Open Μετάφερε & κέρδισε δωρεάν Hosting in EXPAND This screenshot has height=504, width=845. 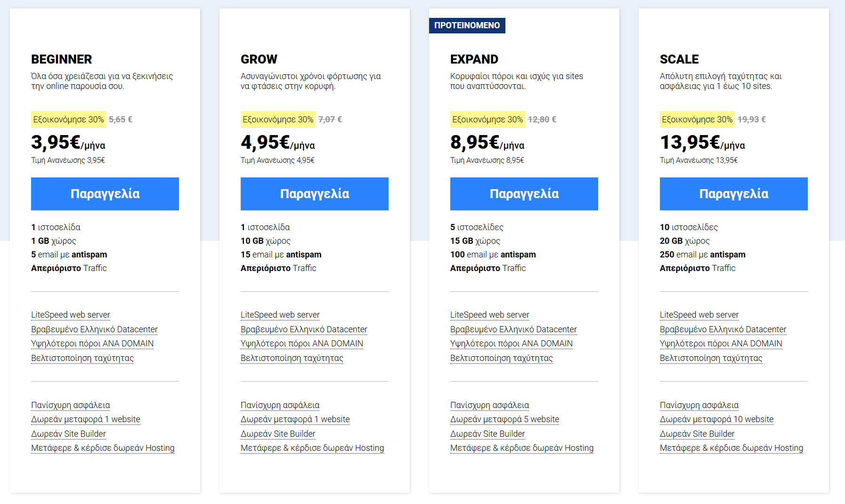(x=522, y=448)
